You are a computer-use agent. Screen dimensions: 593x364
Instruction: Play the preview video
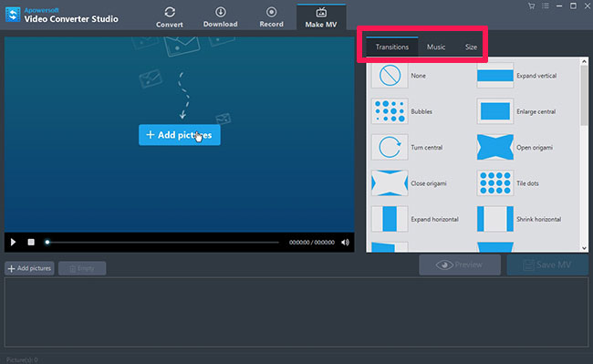[x=14, y=242]
